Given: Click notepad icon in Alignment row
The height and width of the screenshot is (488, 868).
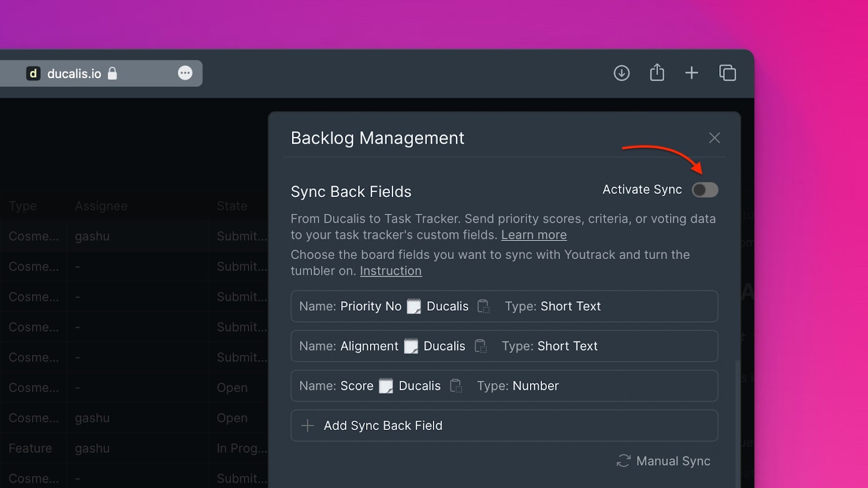Looking at the screenshot, I should 411,346.
